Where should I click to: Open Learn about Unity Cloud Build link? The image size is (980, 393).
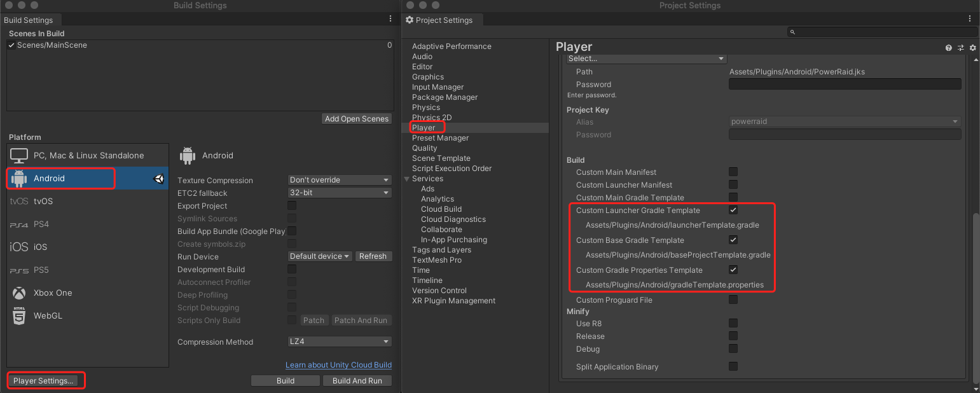(x=338, y=365)
